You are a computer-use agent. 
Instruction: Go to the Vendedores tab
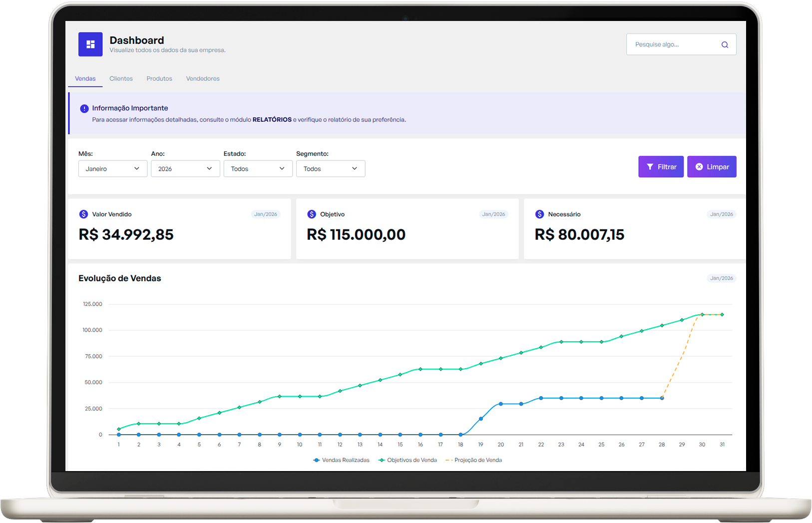(x=203, y=78)
